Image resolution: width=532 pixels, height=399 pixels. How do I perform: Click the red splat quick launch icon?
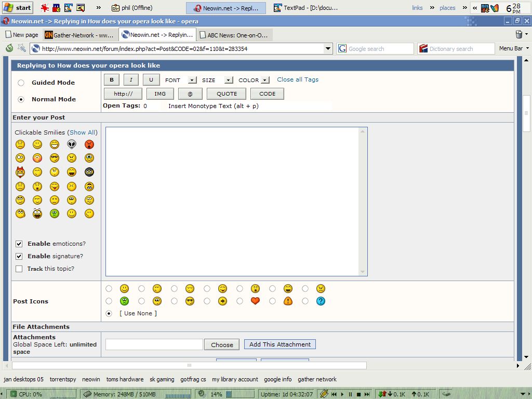coord(45,8)
